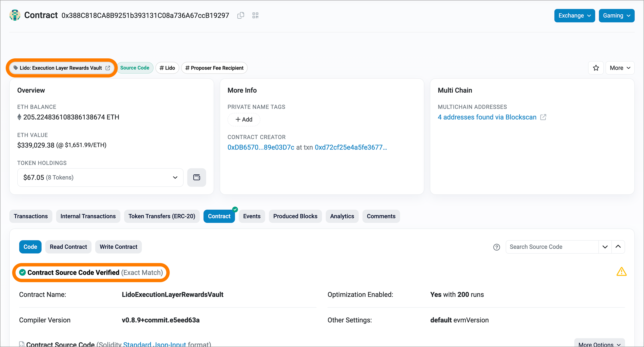This screenshot has width=644, height=347.
Task: Select ETH value $339,029.38
Action: 36,145
